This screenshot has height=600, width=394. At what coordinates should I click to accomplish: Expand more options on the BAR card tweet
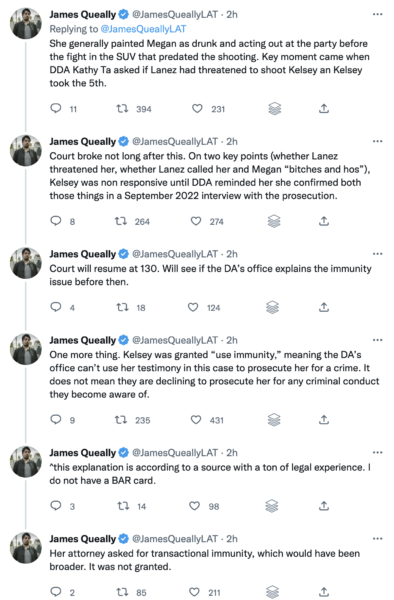pos(378,453)
